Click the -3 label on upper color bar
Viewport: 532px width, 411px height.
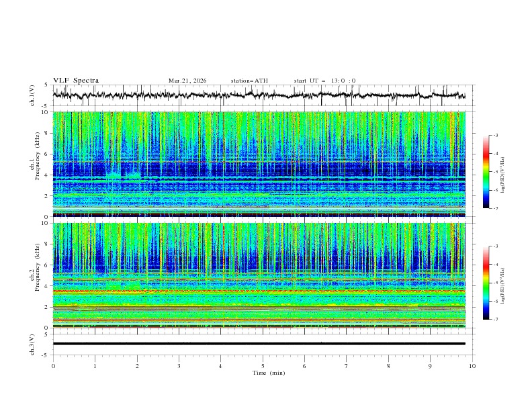pos(495,136)
